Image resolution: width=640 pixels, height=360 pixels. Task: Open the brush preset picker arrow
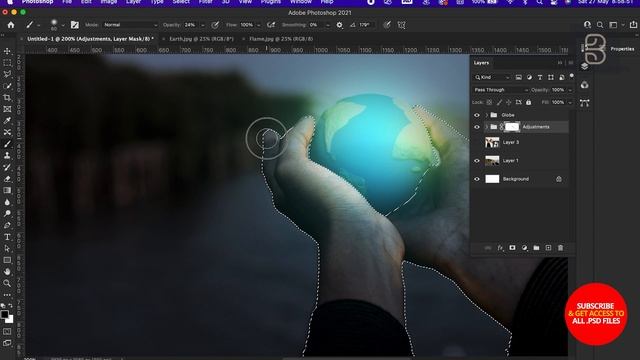pyautogui.click(x=63, y=25)
